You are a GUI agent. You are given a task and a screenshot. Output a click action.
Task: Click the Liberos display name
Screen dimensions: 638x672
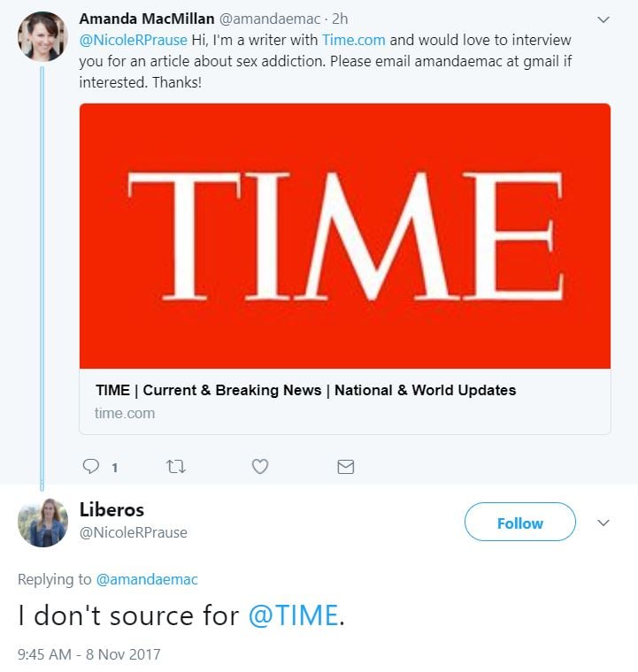pyautogui.click(x=111, y=510)
